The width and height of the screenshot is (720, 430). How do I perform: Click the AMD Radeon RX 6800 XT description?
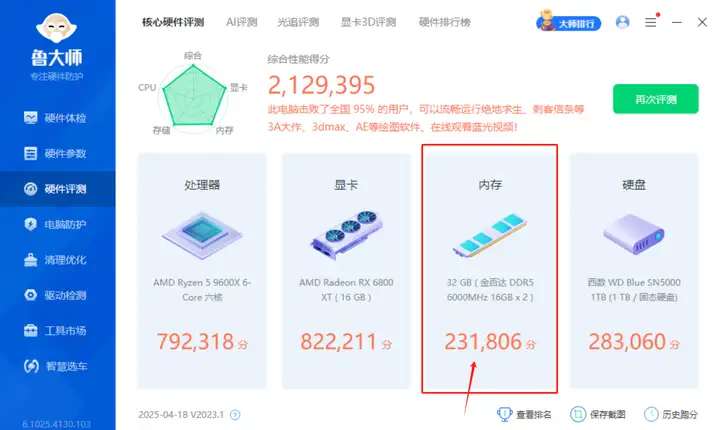coord(346,289)
